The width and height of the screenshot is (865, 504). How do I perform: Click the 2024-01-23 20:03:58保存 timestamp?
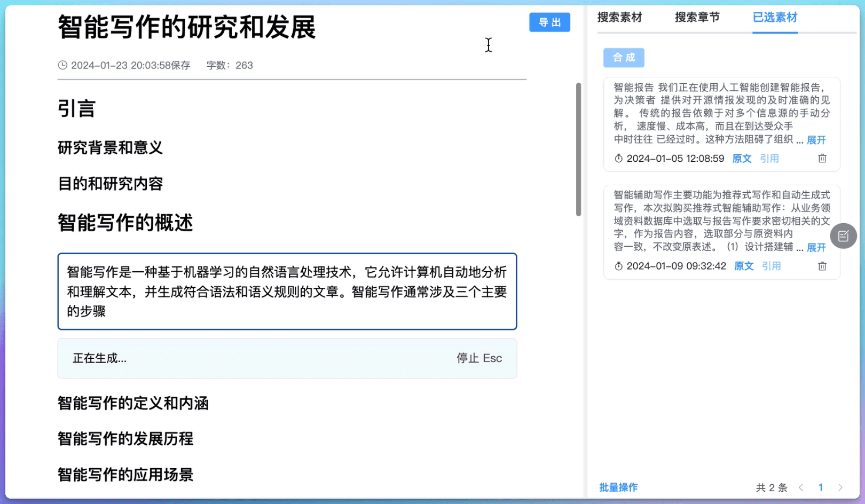(x=130, y=65)
